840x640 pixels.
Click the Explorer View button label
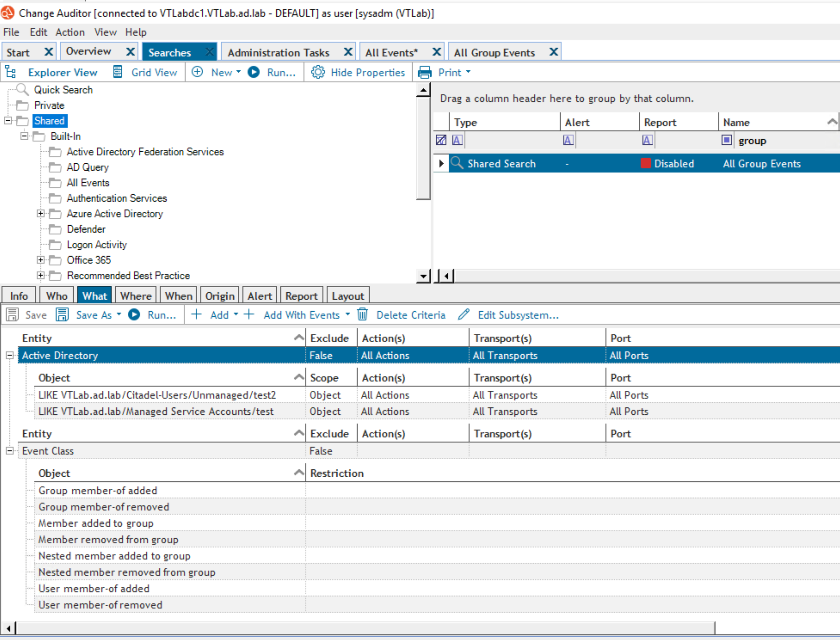coord(63,72)
